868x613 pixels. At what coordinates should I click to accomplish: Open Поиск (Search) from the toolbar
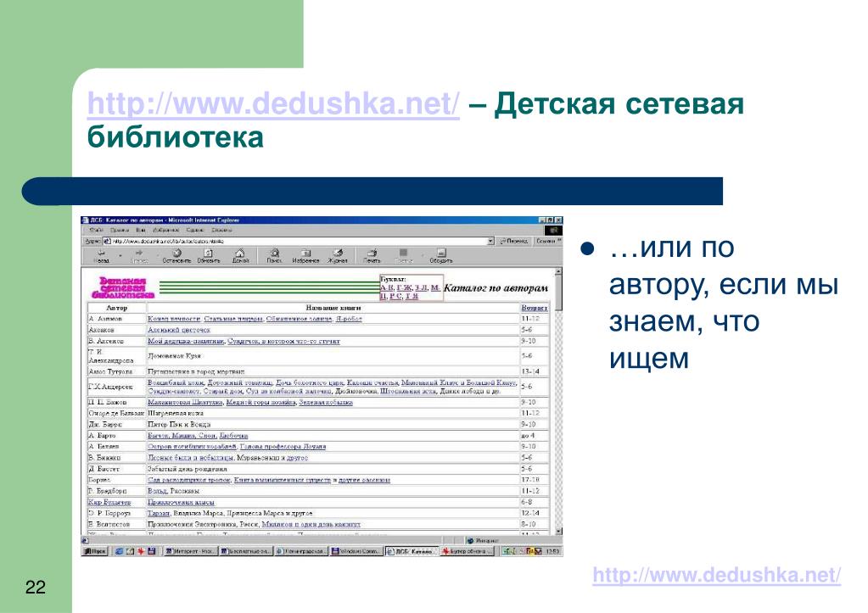click(x=275, y=255)
